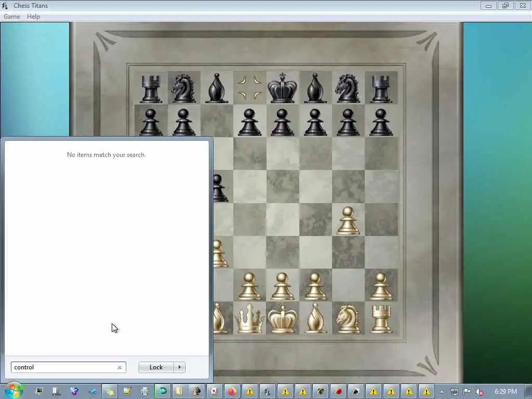The image size is (532, 399).
Task: Click the playing card taskbar icon
Action: click(x=215, y=392)
